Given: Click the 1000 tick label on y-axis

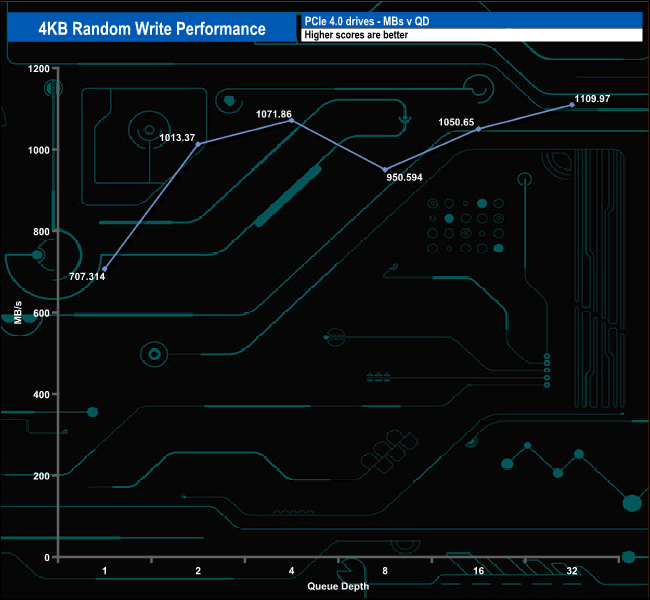Looking at the screenshot, I should click(39, 151).
